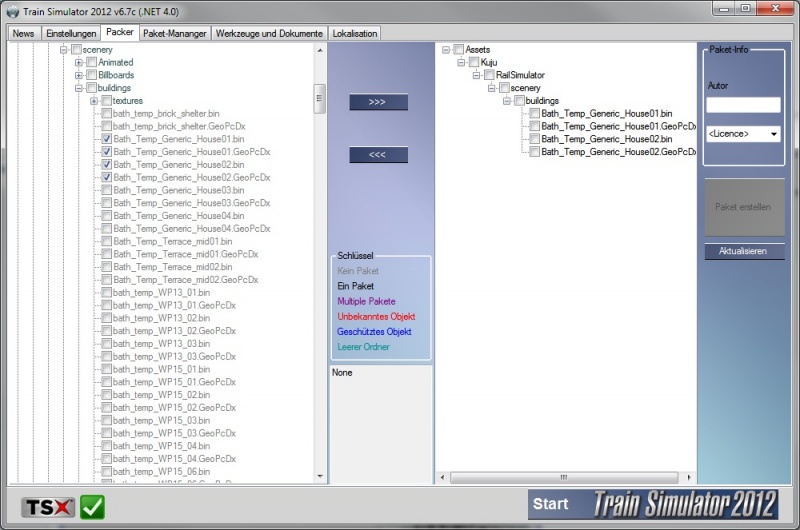Screen dimensions: 800x530
Task: Collapse the scenery node in left tree
Action: (64, 49)
